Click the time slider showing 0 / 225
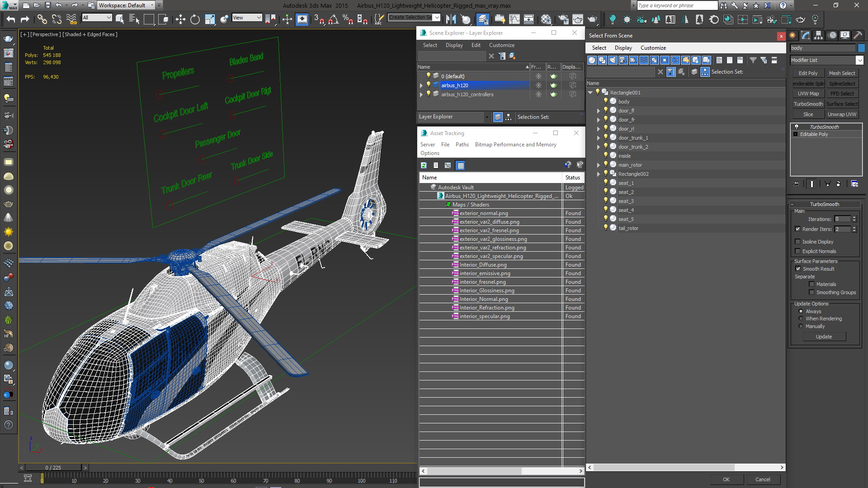The width and height of the screenshot is (868, 488). pos(53,468)
